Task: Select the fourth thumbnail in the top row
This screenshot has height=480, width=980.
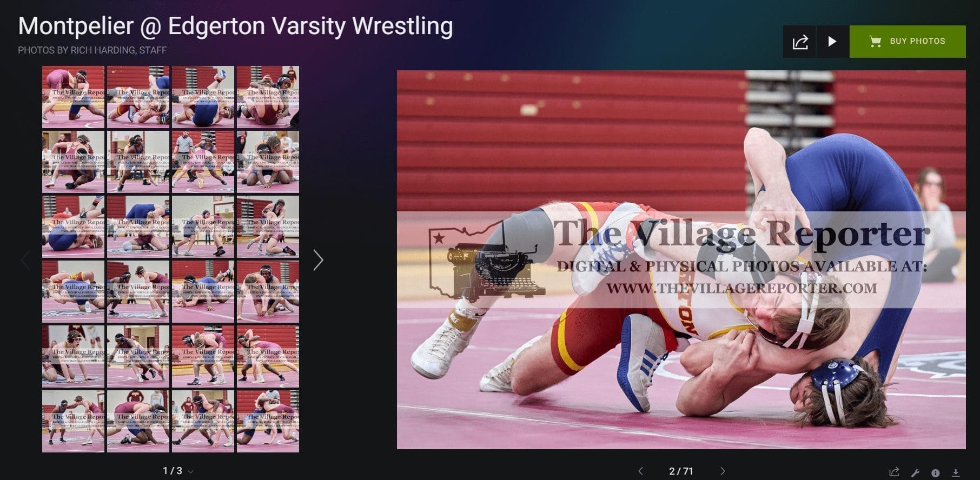Action: [x=268, y=97]
